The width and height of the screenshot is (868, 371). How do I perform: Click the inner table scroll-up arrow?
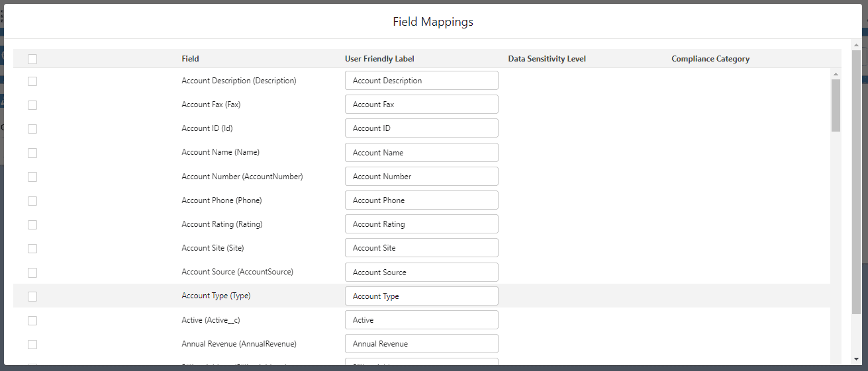click(x=836, y=74)
